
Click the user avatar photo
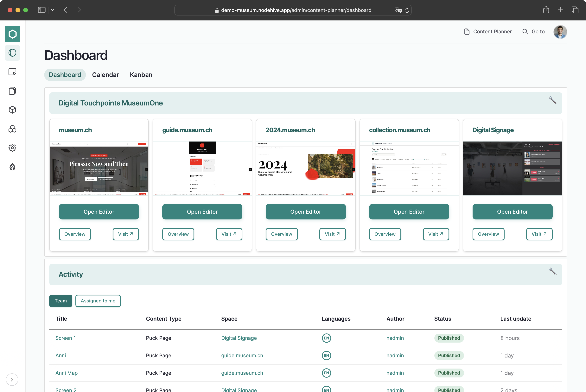tap(560, 32)
